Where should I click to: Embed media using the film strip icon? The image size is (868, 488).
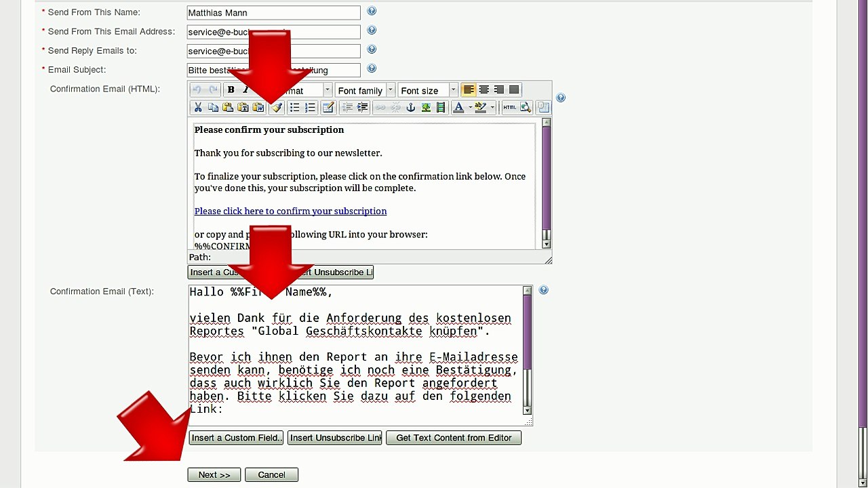click(x=441, y=107)
